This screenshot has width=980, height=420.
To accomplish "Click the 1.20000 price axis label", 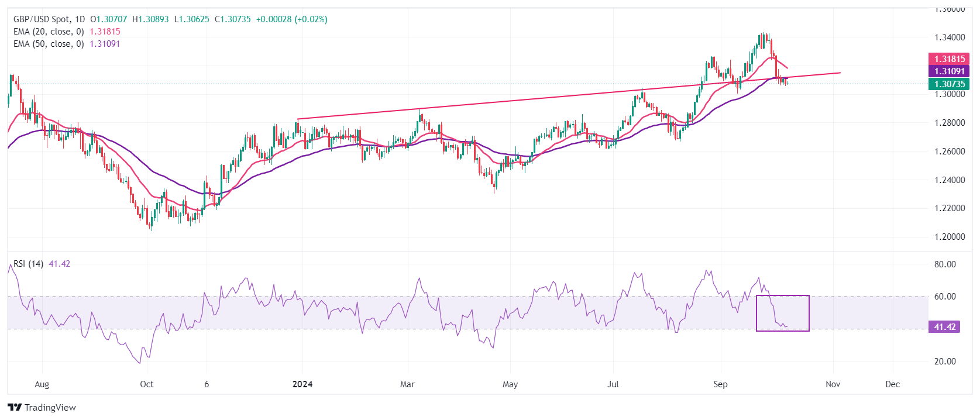I will (949, 237).
